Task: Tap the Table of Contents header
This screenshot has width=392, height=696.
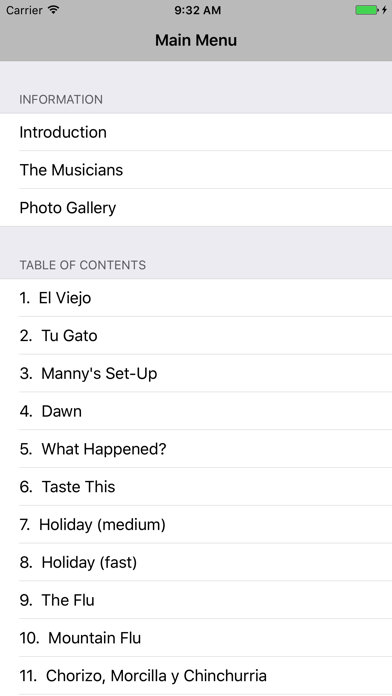Action: (x=83, y=265)
